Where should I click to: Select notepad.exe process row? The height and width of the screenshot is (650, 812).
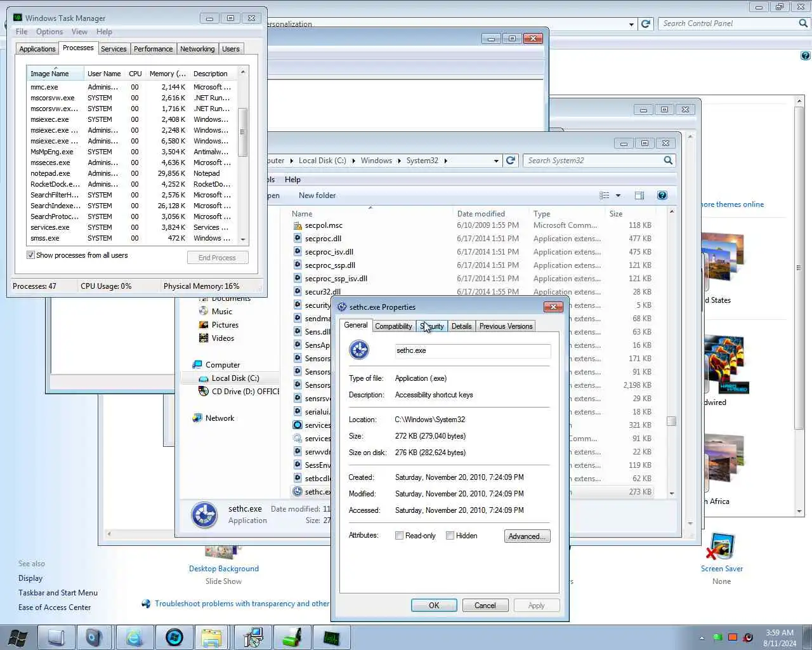tap(131, 173)
